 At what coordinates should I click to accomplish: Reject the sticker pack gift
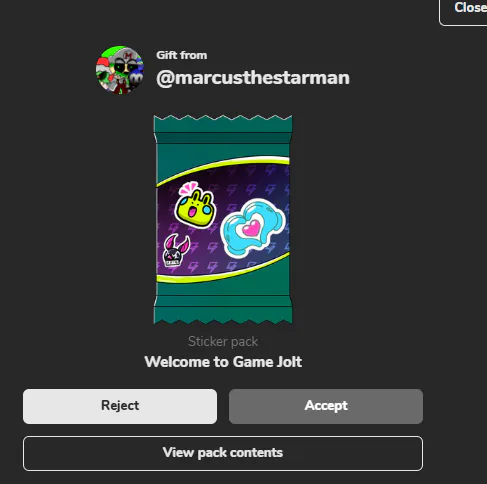120,406
